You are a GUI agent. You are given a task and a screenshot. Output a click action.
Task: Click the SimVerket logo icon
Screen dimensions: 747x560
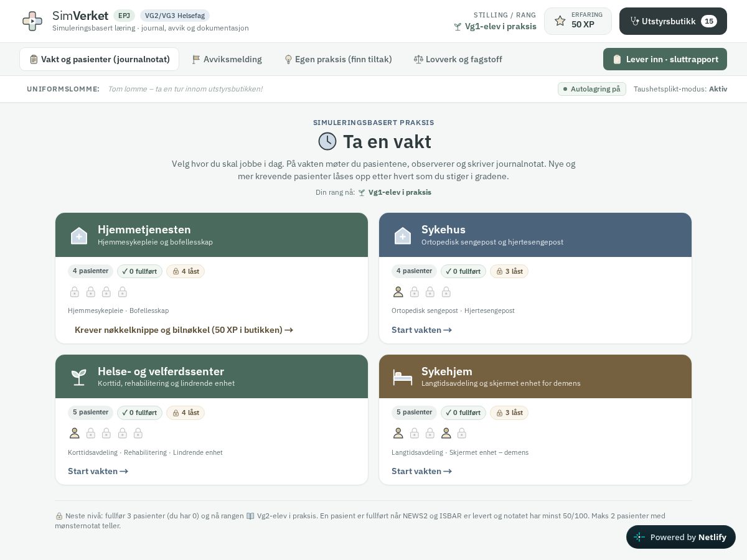tap(32, 21)
